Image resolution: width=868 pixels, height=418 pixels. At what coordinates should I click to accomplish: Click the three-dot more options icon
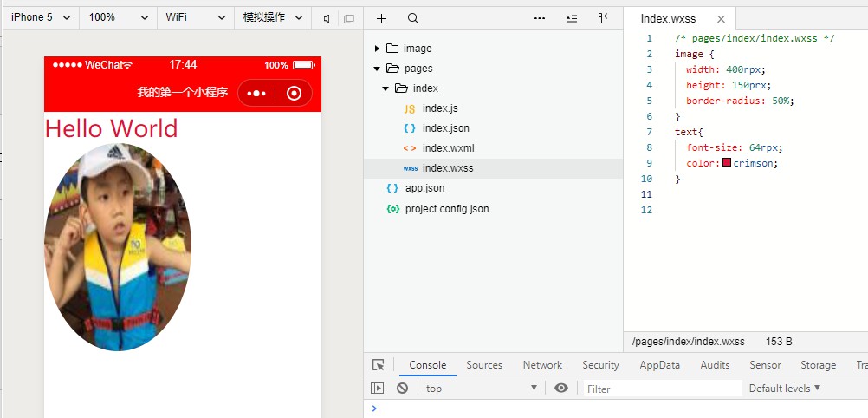[540, 18]
